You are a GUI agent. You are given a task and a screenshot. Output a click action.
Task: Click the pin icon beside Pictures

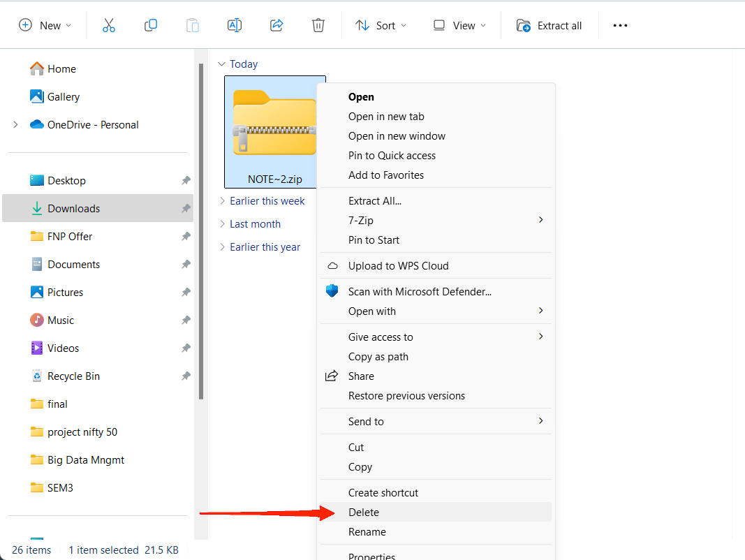point(186,292)
